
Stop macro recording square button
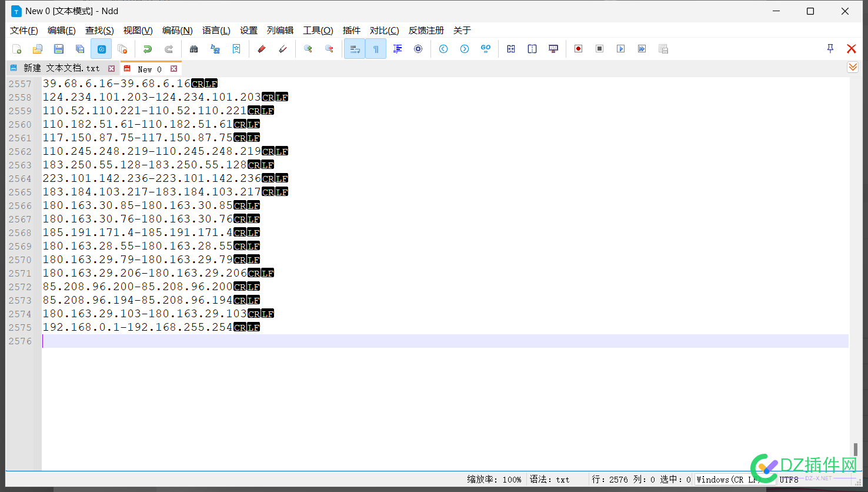pyautogui.click(x=600, y=49)
